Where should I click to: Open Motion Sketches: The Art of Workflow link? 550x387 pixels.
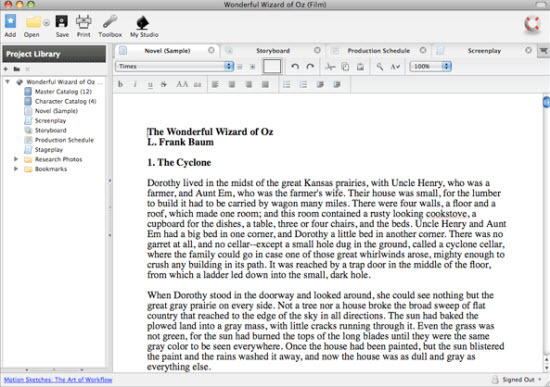click(58, 380)
